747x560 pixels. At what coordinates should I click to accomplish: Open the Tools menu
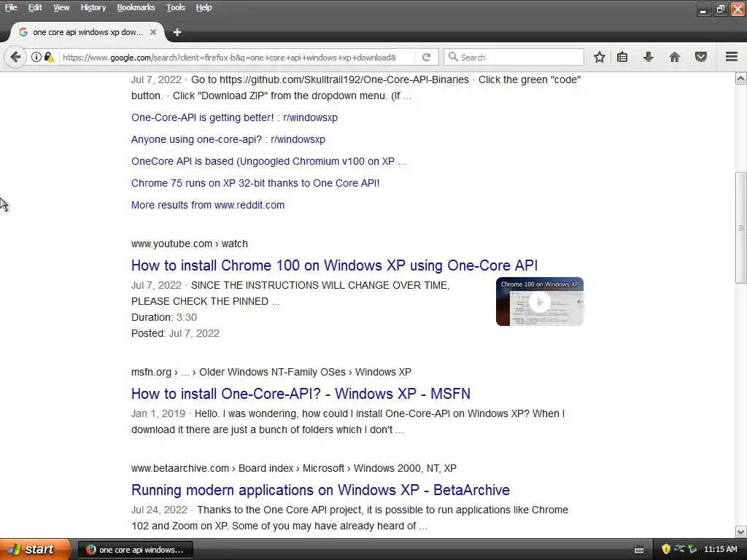tap(175, 7)
